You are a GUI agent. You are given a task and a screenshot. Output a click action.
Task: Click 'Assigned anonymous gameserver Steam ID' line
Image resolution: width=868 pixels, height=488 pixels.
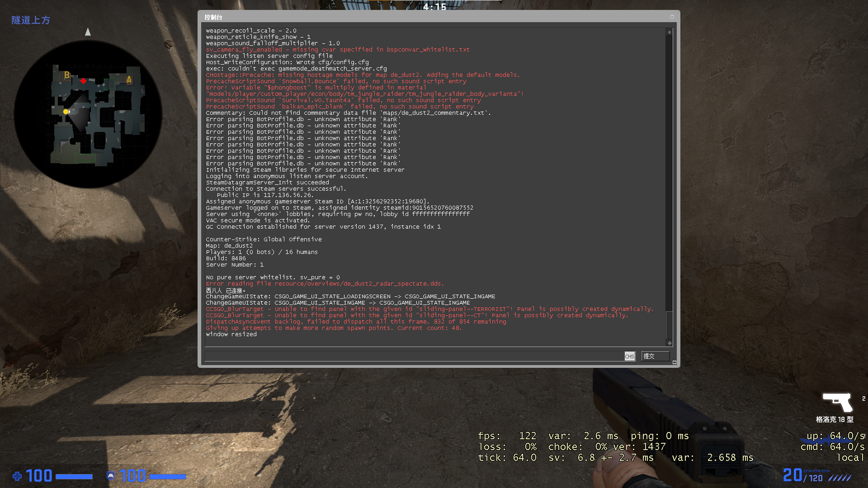318,202
